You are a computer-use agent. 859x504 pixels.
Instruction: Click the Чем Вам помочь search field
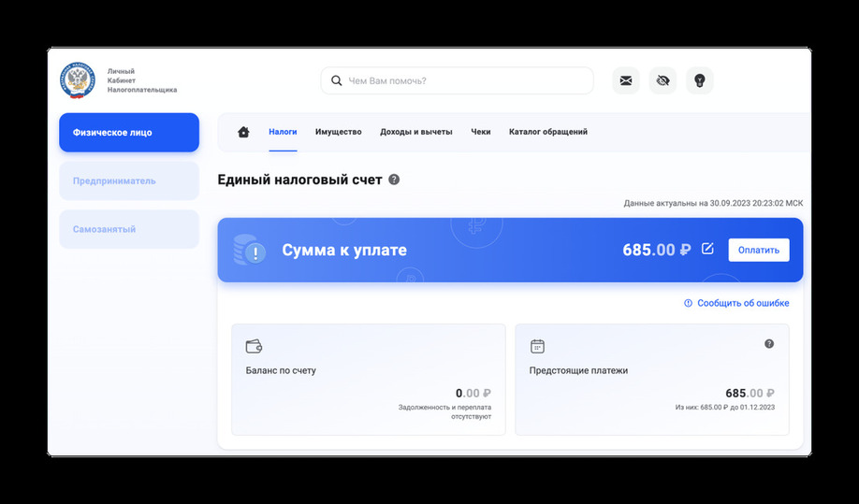463,81
